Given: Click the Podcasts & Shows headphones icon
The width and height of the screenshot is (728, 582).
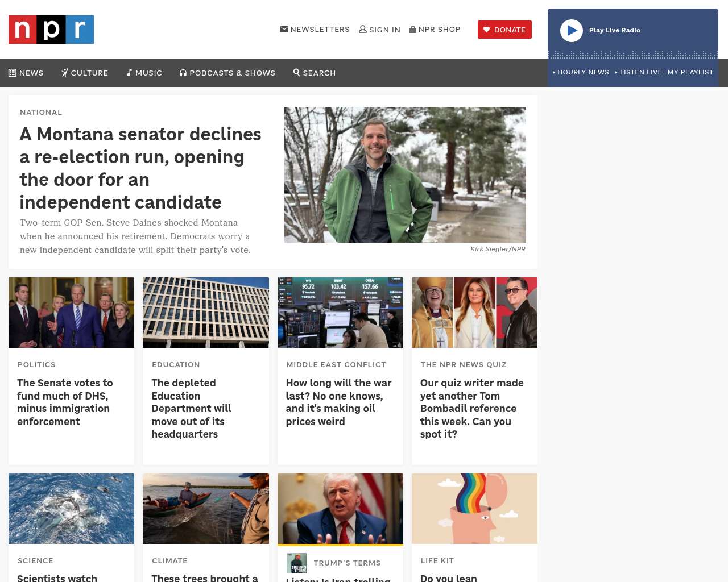Looking at the screenshot, I should [x=183, y=73].
